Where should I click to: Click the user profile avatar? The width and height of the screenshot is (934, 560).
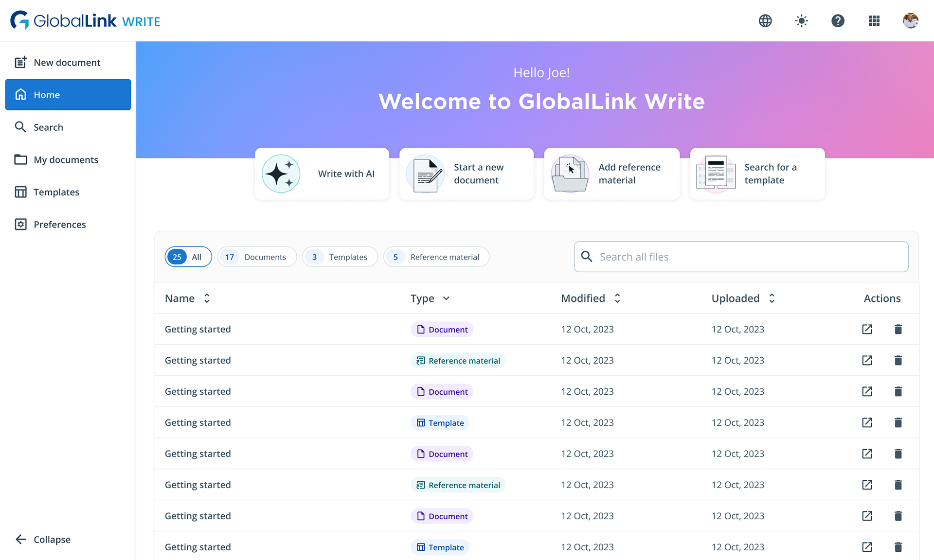910,21
